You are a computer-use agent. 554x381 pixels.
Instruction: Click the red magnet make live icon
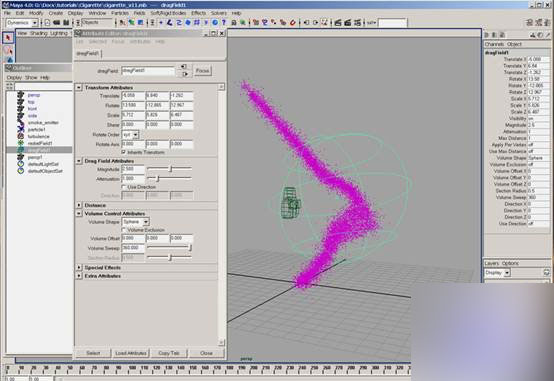pyautogui.click(x=293, y=23)
